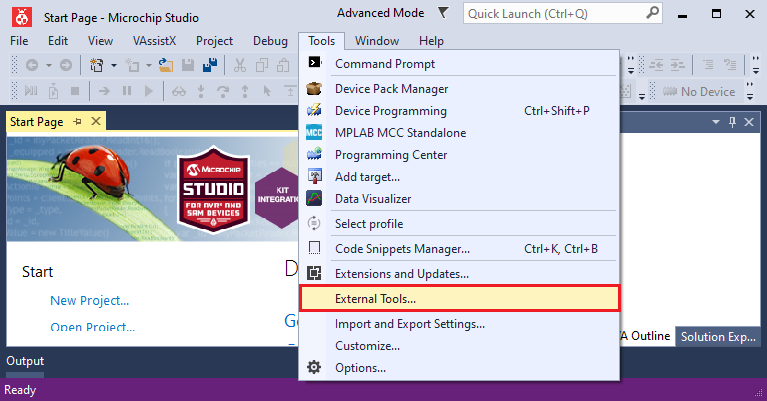
Task: Open the Navigate Backward history dropdown
Action: click(49, 65)
